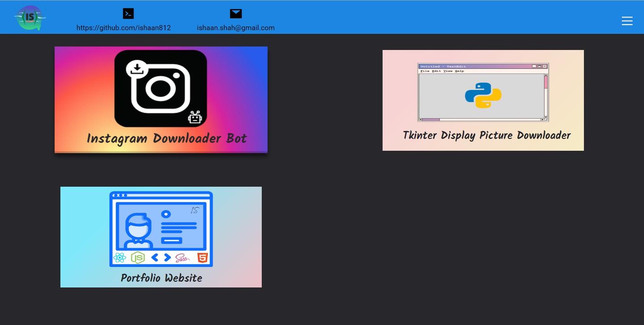Open the Portfolio Website project card
The image size is (644, 325).
161,237
